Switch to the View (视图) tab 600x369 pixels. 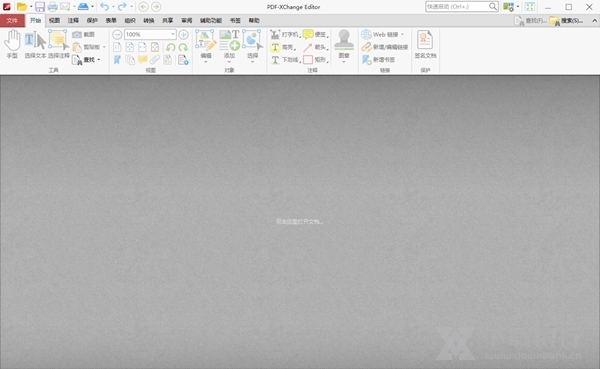(54, 21)
